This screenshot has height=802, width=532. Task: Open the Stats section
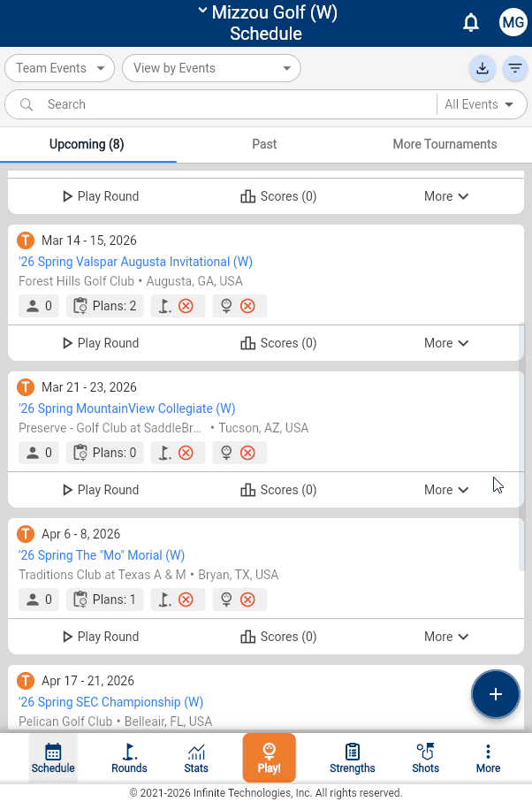coord(196,758)
